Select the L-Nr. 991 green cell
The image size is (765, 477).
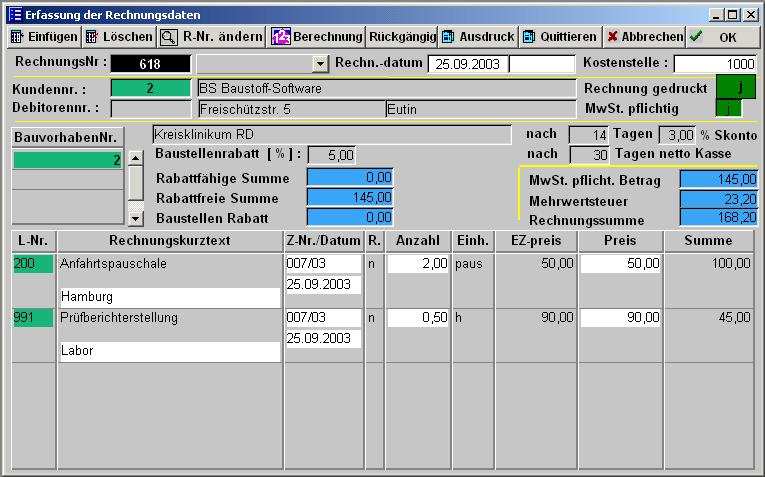[x=33, y=318]
